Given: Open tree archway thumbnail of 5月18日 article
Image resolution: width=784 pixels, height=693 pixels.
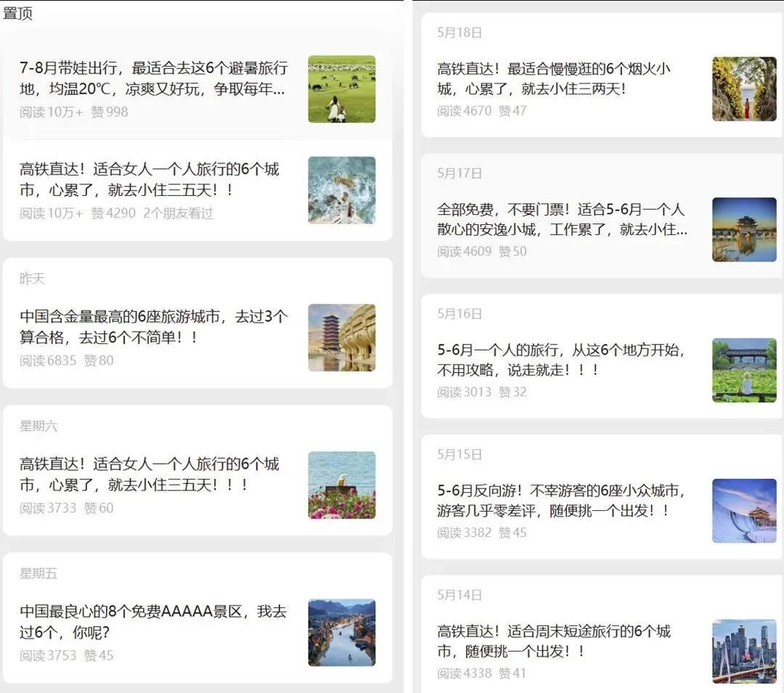Looking at the screenshot, I should 744,89.
